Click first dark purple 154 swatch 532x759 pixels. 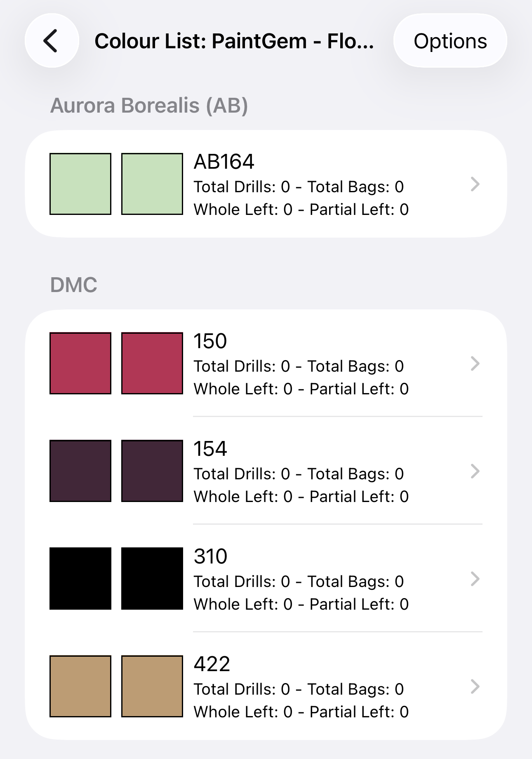(x=80, y=471)
